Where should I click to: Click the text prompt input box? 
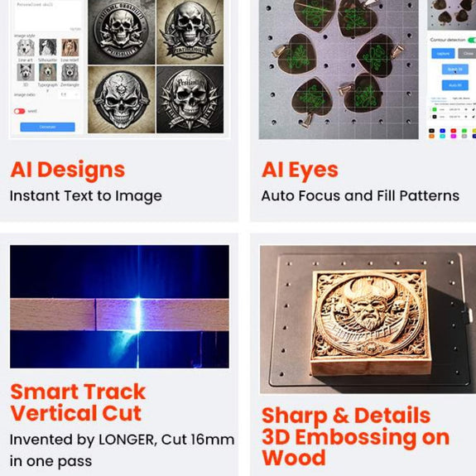pyautogui.click(x=48, y=16)
